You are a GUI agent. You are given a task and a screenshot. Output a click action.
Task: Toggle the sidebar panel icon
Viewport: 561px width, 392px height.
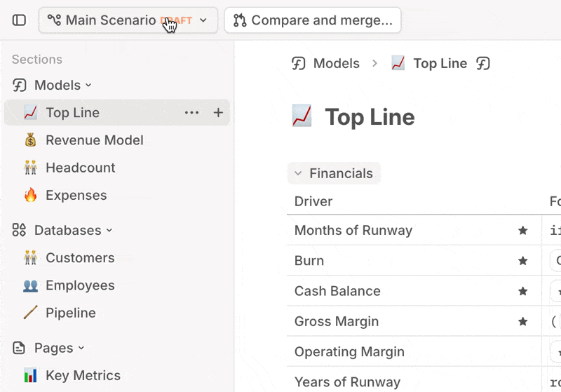[x=19, y=20]
